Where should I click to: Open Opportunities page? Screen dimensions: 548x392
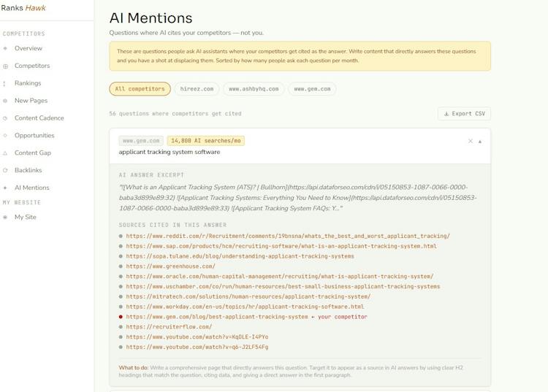tap(34, 136)
